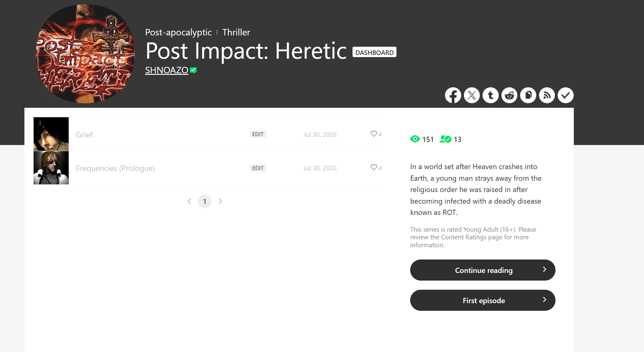Toggle the subscribed checkmark button
This screenshot has height=352, width=644.
(x=566, y=95)
